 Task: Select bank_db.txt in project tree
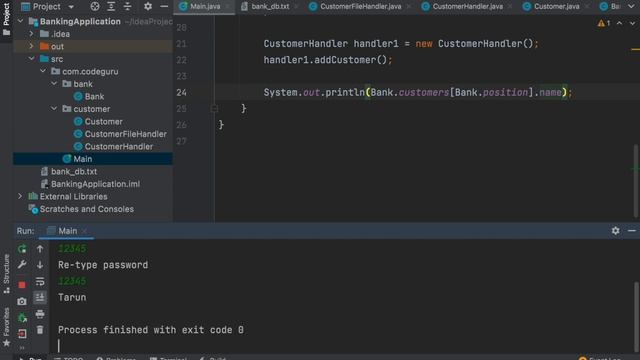click(69, 171)
